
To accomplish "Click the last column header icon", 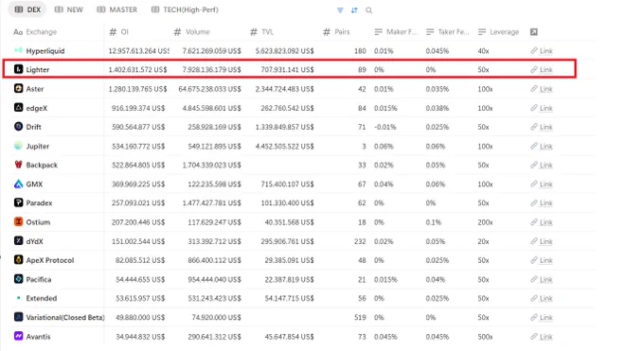I will [x=533, y=32].
